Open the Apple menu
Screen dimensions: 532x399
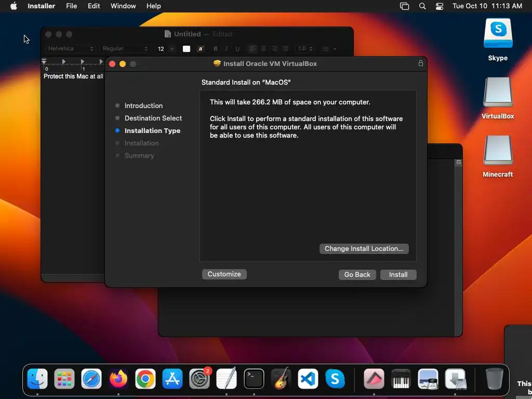click(14, 6)
